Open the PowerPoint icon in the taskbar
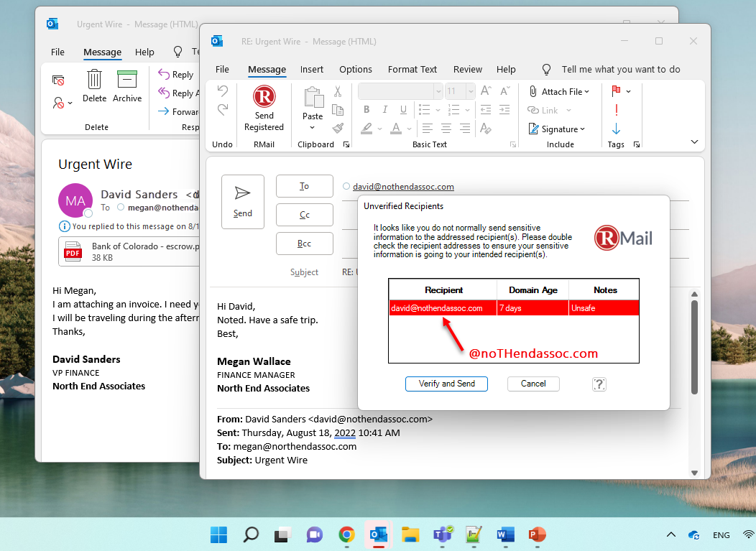Viewport: 756px width, 551px height. (x=537, y=534)
